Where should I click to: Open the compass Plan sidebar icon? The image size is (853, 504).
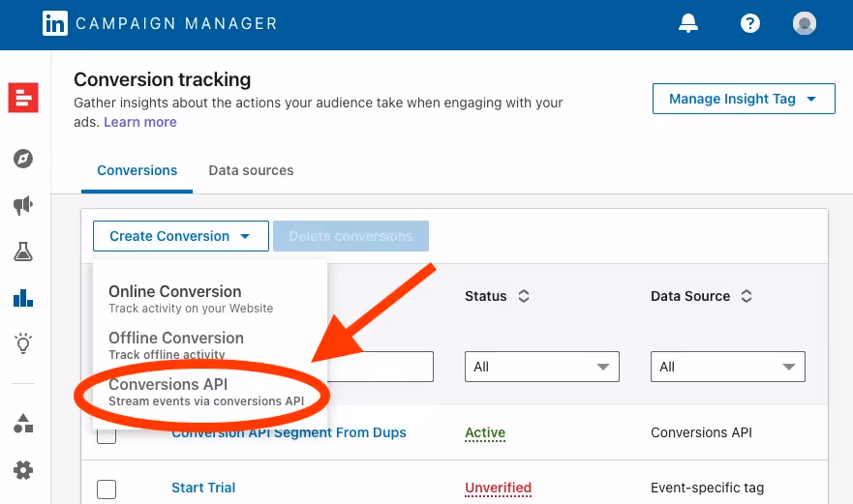pyautogui.click(x=23, y=159)
